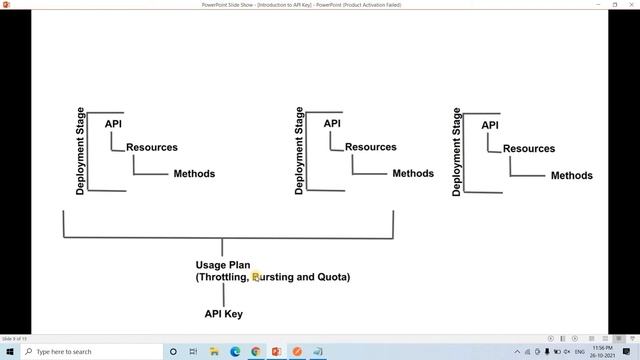Open display settings at status bar far right
This screenshot has height=360, width=640.
(x=633, y=339)
